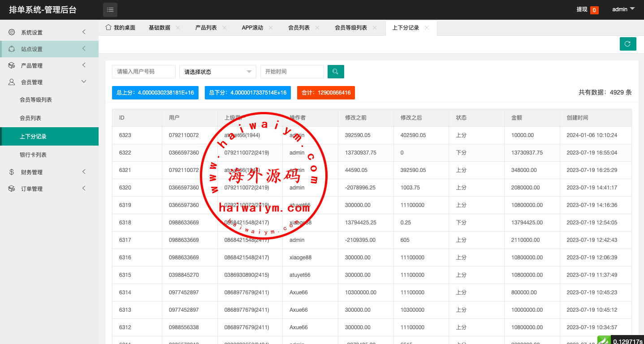Viewport: 644px width, 344px height.
Task: Close the APP滚动 tab
Action: pyautogui.click(x=271, y=28)
